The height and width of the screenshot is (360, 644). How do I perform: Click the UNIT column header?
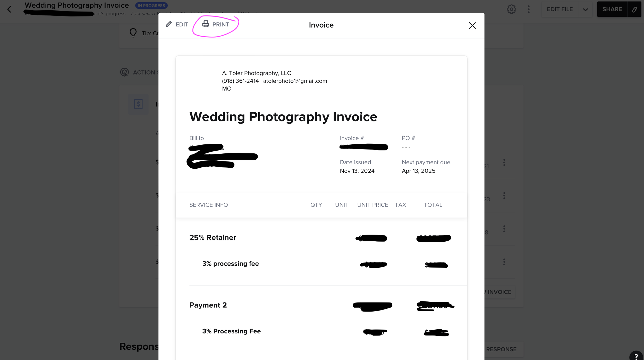pyautogui.click(x=342, y=205)
